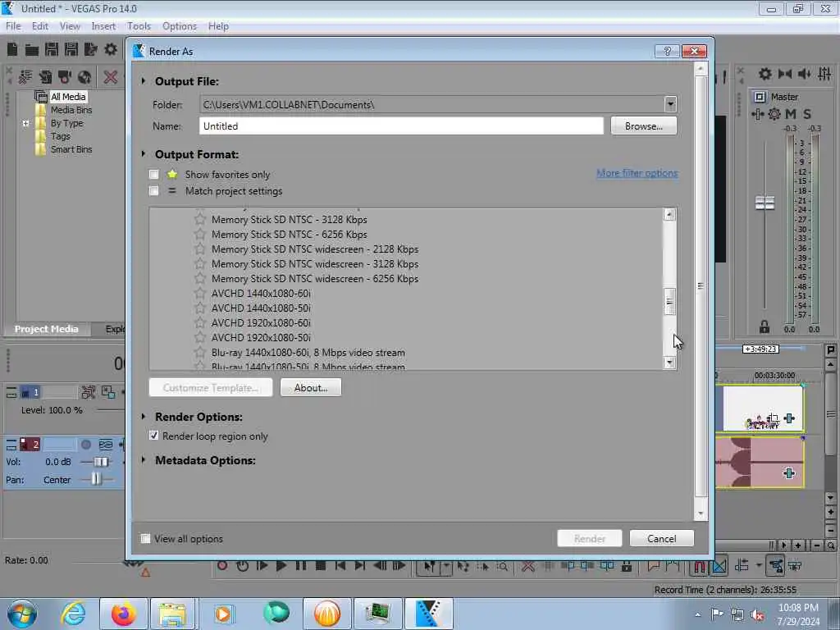Image resolution: width=840 pixels, height=630 pixels.
Task: Click the mixer properties gear icon
Action: [765, 74]
